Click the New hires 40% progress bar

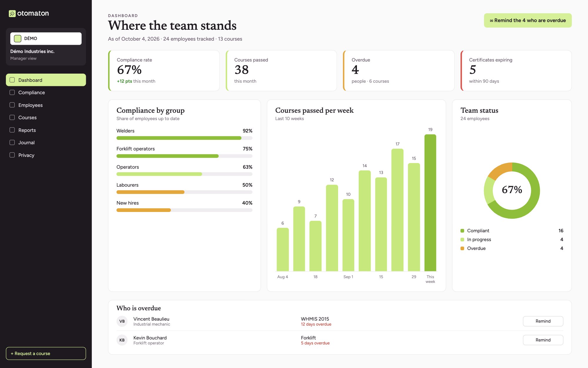click(x=184, y=210)
